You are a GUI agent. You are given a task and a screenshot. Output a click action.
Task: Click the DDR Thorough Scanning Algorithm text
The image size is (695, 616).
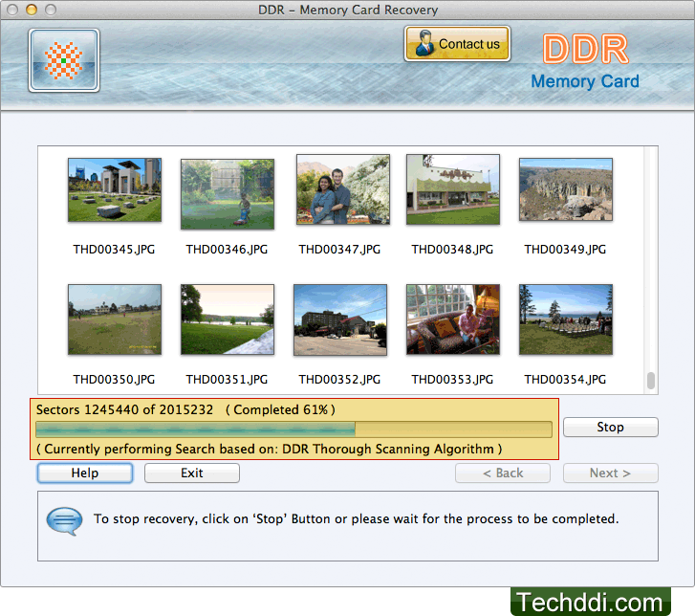[388, 449]
